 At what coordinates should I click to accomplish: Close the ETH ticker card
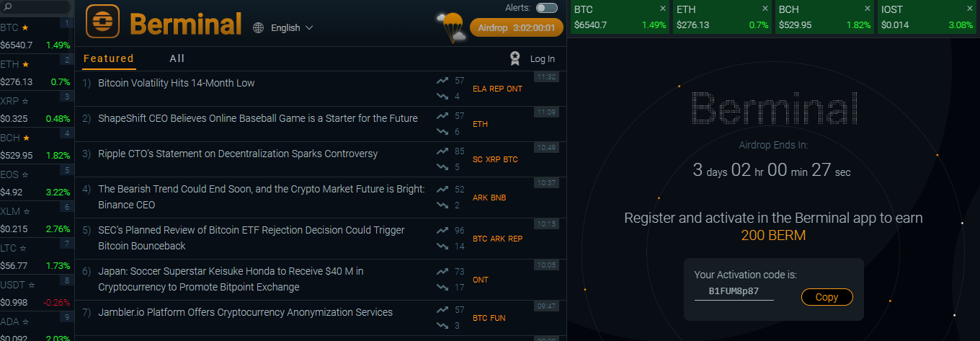click(x=765, y=9)
